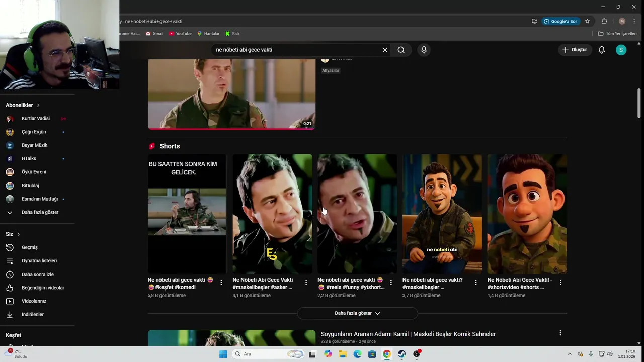Open the Chrome profile M avatar

(x=622, y=21)
